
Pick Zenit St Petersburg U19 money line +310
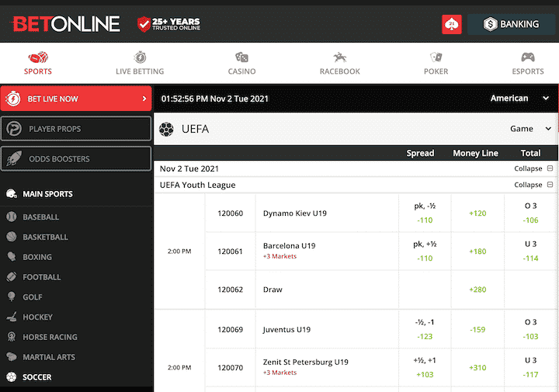pyautogui.click(x=477, y=367)
